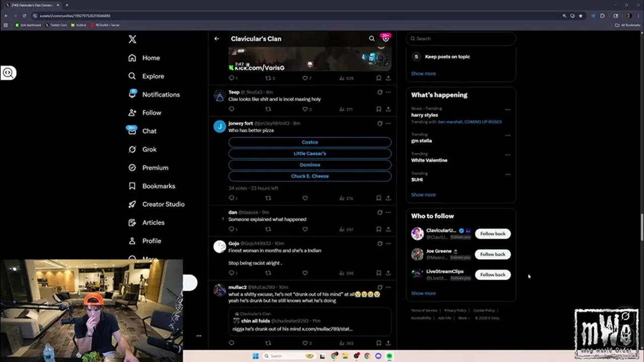644x362 pixels.
Task: Open Creator Studio in sidebar
Action: pos(156,204)
